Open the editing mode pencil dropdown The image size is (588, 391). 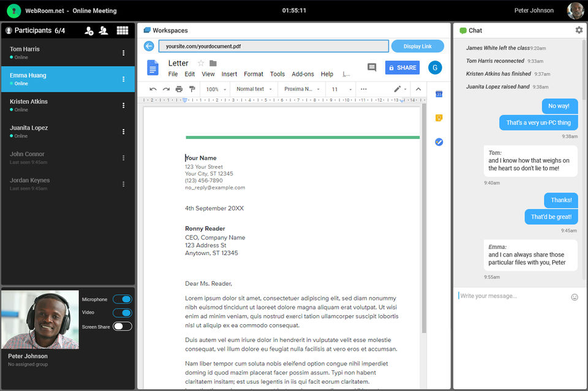click(400, 89)
